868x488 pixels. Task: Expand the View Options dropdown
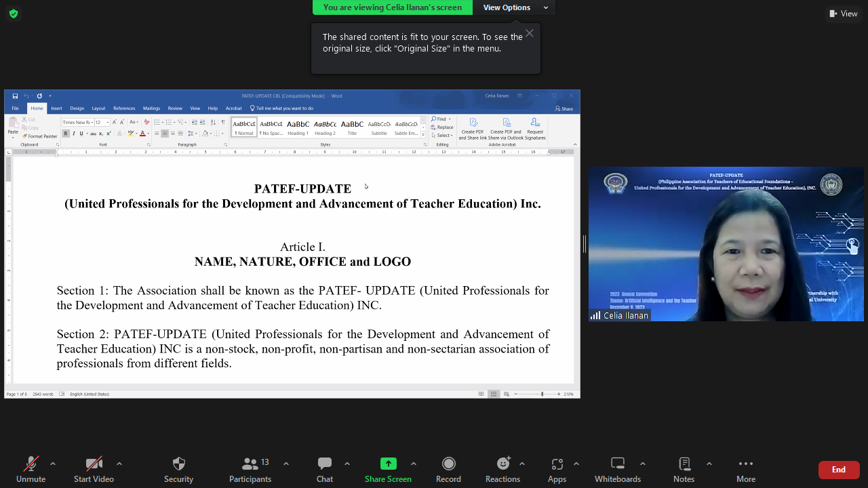coord(515,7)
